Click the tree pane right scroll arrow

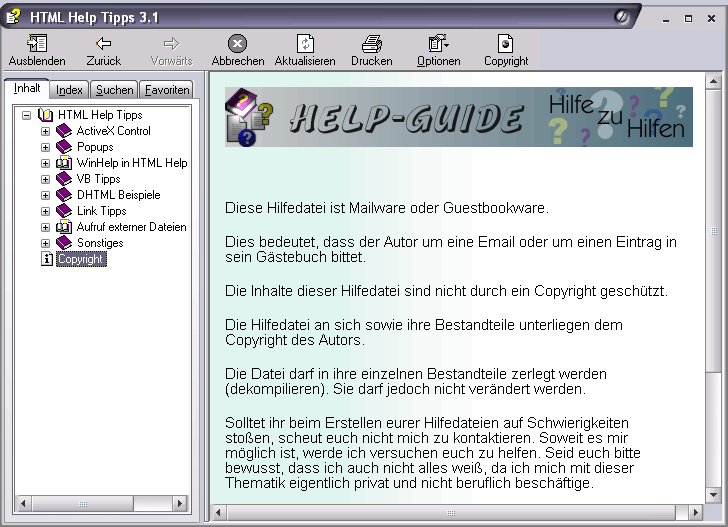(x=180, y=503)
